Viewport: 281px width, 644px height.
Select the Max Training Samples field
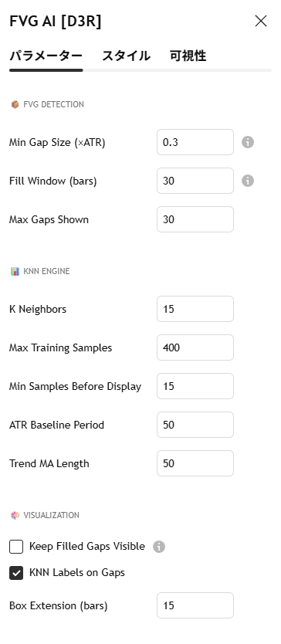point(195,347)
